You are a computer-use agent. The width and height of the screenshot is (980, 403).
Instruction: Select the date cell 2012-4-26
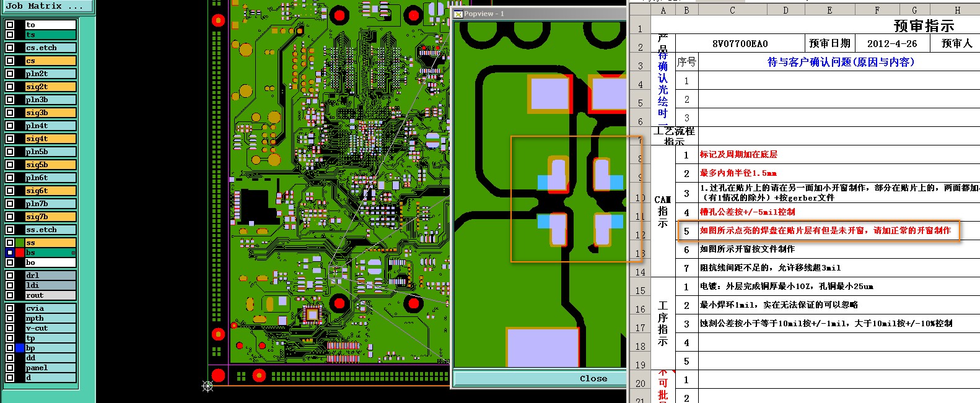[x=892, y=43]
